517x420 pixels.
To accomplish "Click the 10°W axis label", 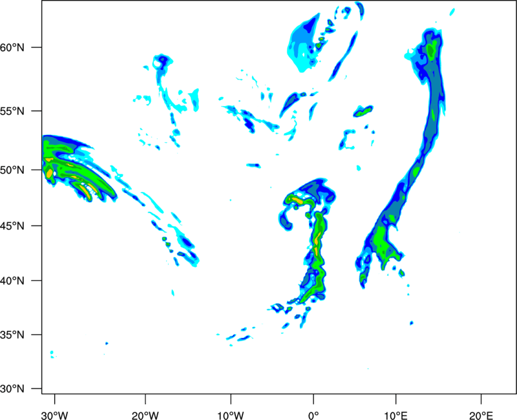I will (231, 415).
